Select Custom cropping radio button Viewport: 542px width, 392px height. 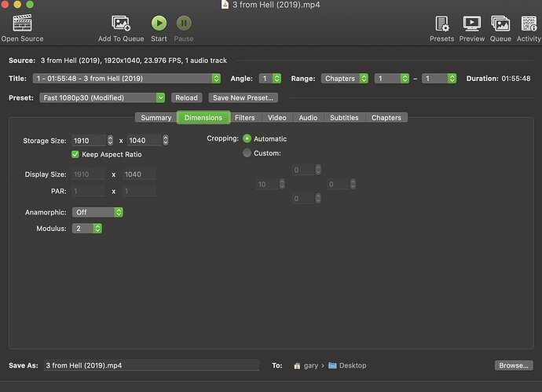247,152
